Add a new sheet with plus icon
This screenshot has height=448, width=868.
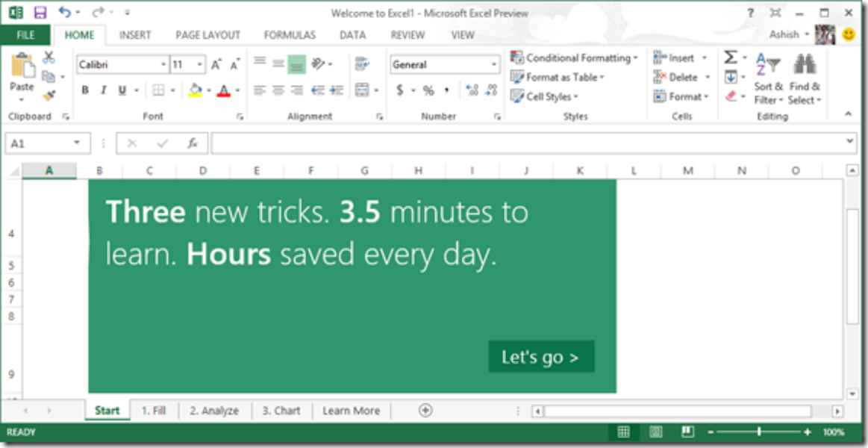425,411
